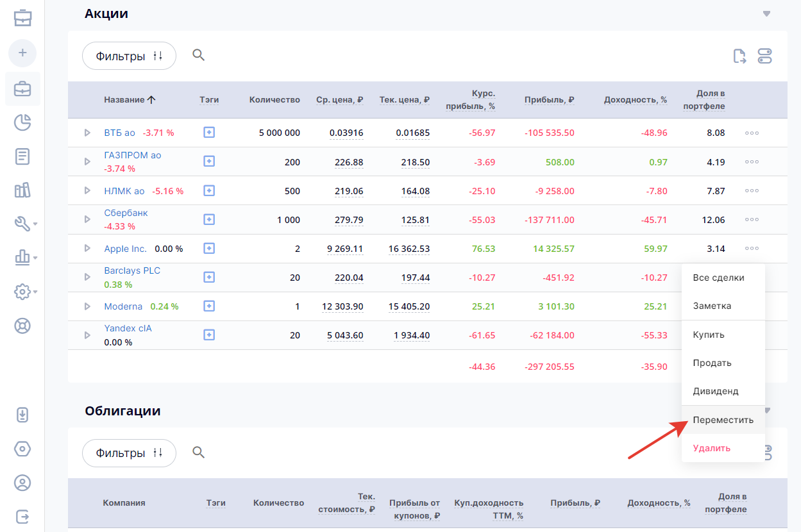Open the lifebuoy support icon in sidebar
This screenshot has width=801, height=532.
(x=22, y=326)
